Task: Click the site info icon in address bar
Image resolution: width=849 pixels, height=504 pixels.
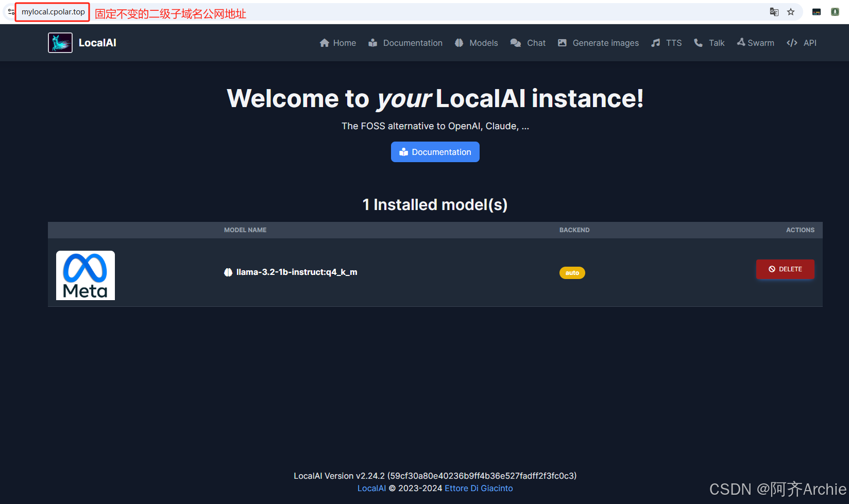Action: pyautogui.click(x=11, y=12)
